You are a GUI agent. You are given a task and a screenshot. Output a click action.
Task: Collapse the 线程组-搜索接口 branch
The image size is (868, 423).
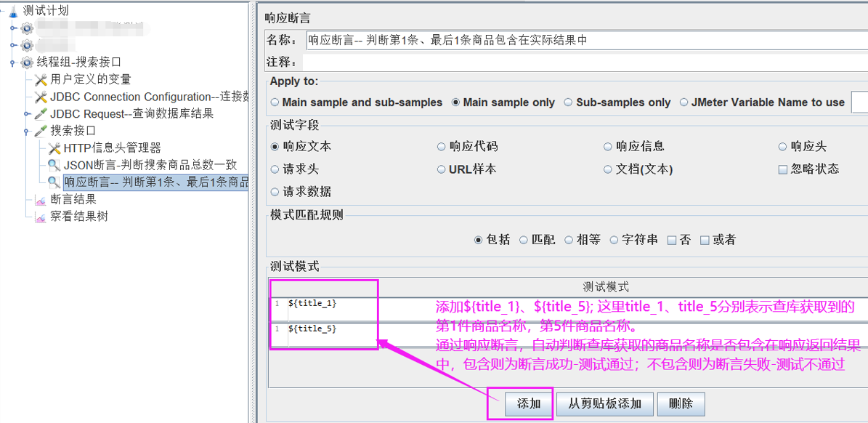12,63
